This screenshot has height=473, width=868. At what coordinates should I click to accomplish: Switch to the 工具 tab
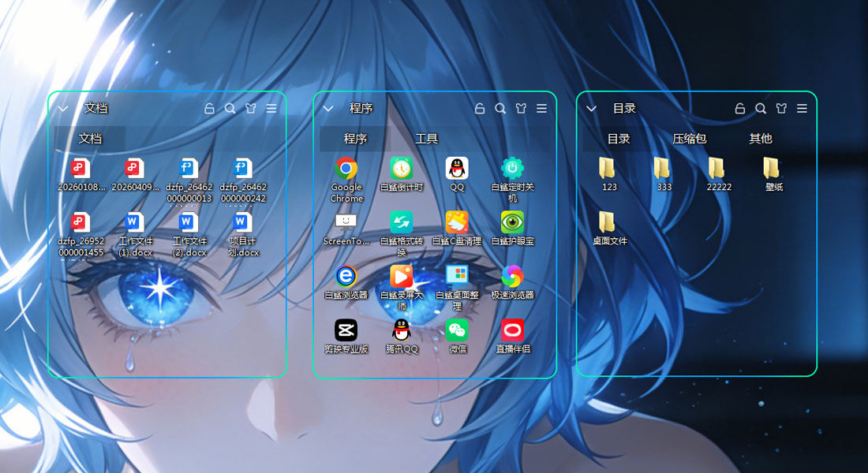pos(426,139)
